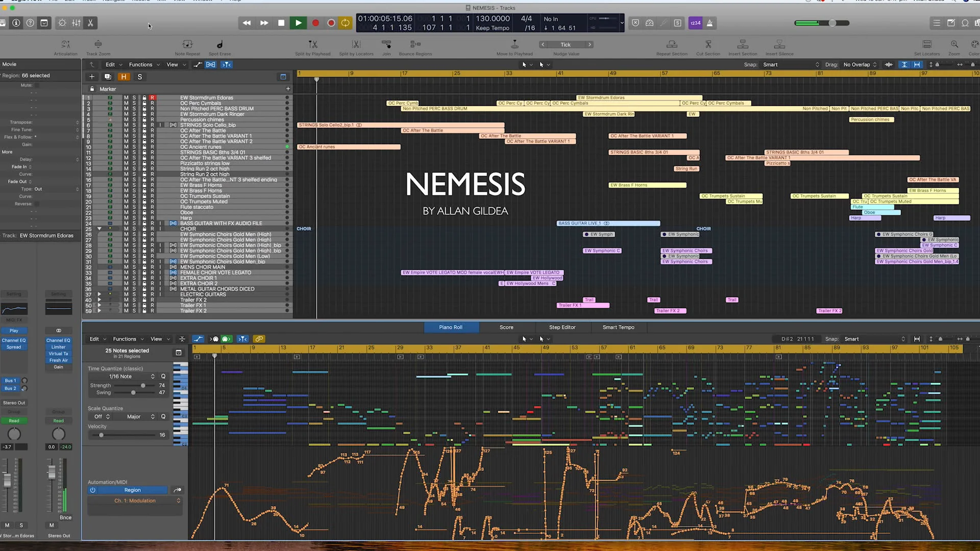Disable the Automation/MIDI Region power button
The width and height of the screenshot is (980, 551).
92,490
